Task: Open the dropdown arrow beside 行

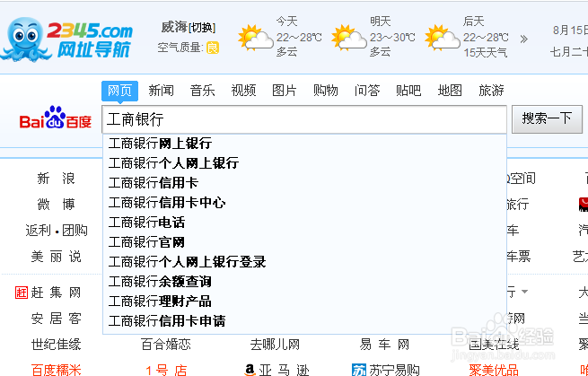Action: point(524,292)
